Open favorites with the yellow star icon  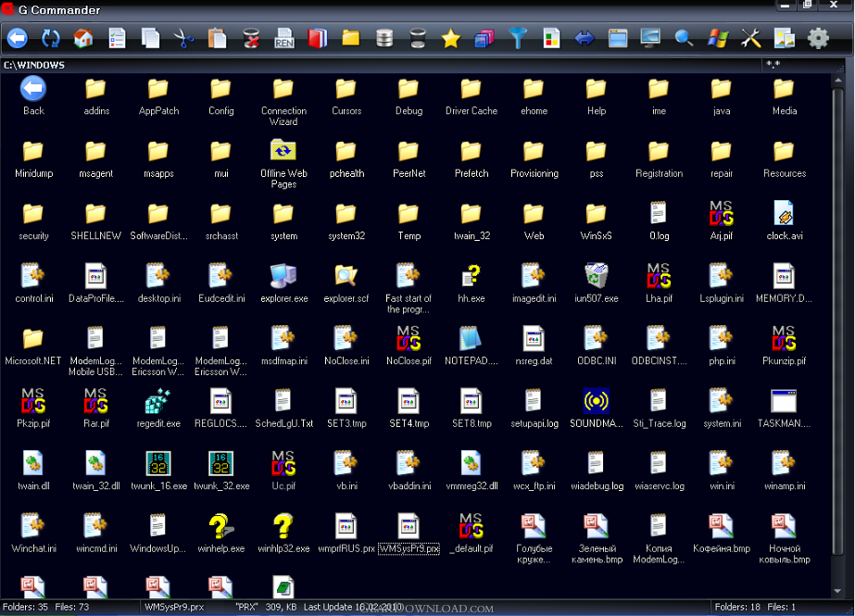click(x=451, y=38)
